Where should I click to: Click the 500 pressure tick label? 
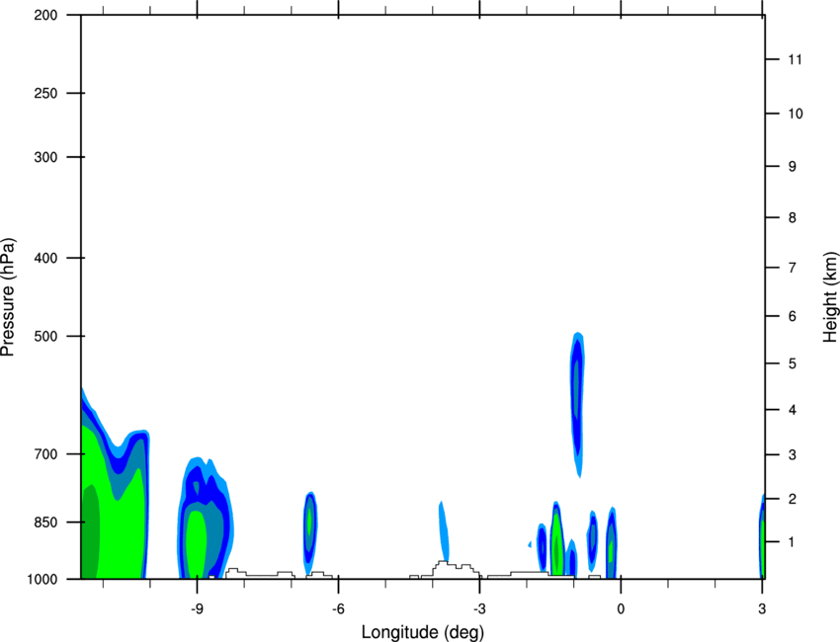pyautogui.click(x=45, y=336)
